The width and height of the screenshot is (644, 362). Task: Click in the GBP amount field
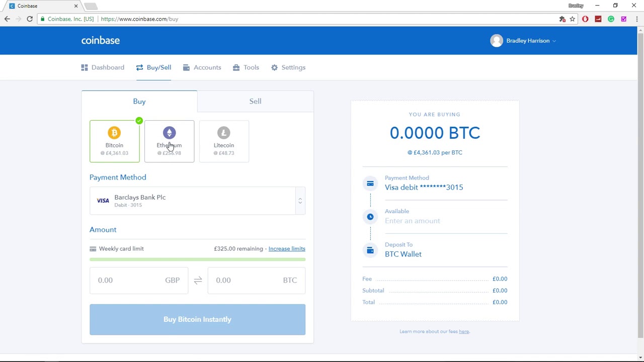[x=139, y=280]
